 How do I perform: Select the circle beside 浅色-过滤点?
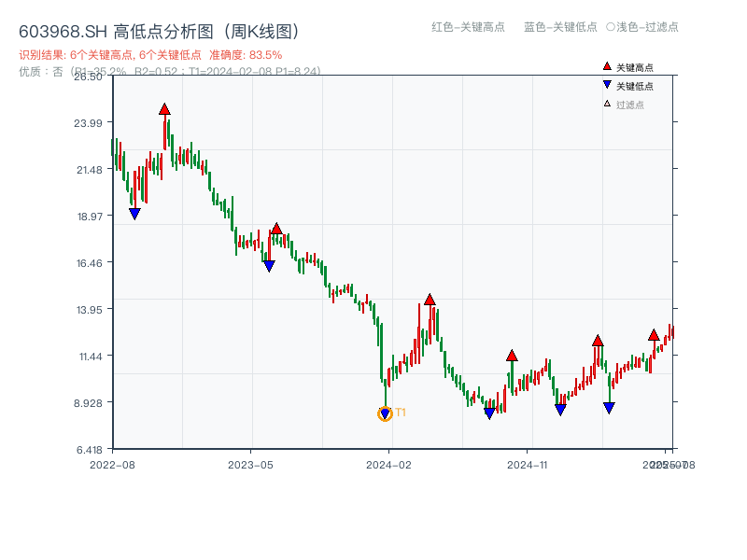pyautogui.click(x=611, y=27)
